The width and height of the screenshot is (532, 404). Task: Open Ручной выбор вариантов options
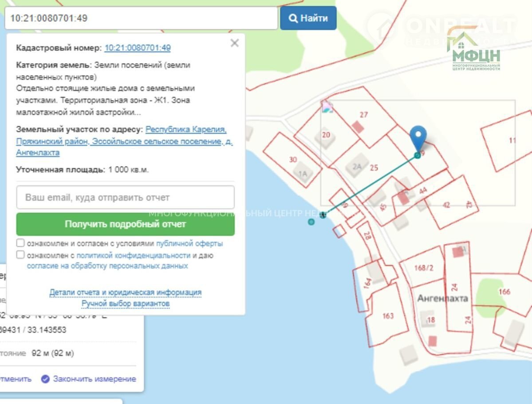pos(125,304)
